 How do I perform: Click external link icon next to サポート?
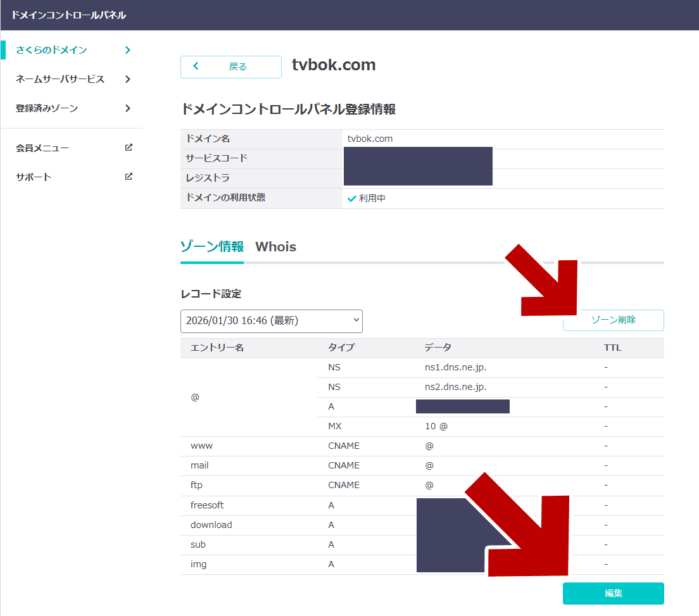129,177
